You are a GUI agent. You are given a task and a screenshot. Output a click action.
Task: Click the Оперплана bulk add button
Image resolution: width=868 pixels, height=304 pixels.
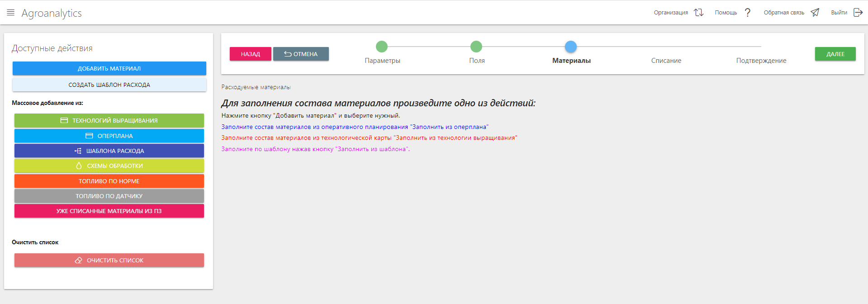click(109, 136)
